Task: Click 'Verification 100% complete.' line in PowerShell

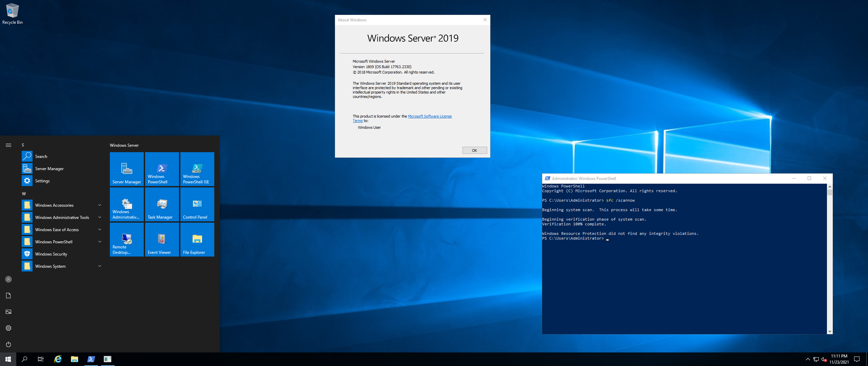Action: 574,224
